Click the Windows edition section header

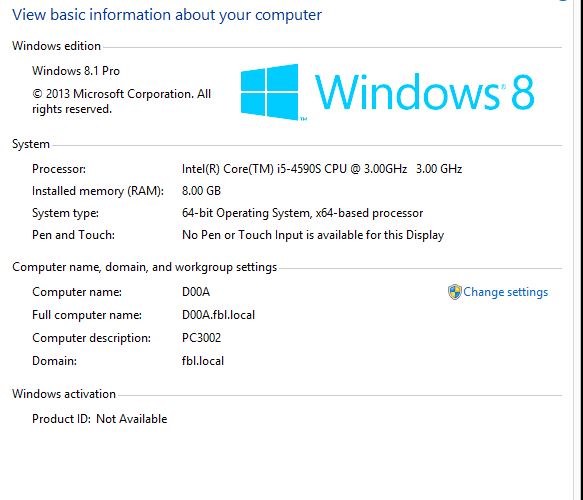(57, 46)
